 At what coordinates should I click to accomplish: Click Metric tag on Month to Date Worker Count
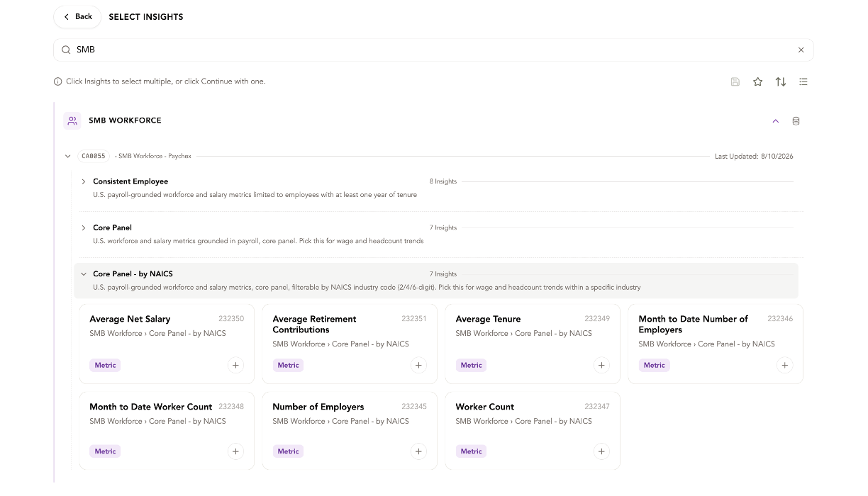pyautogui.click(x=105, y=451)
